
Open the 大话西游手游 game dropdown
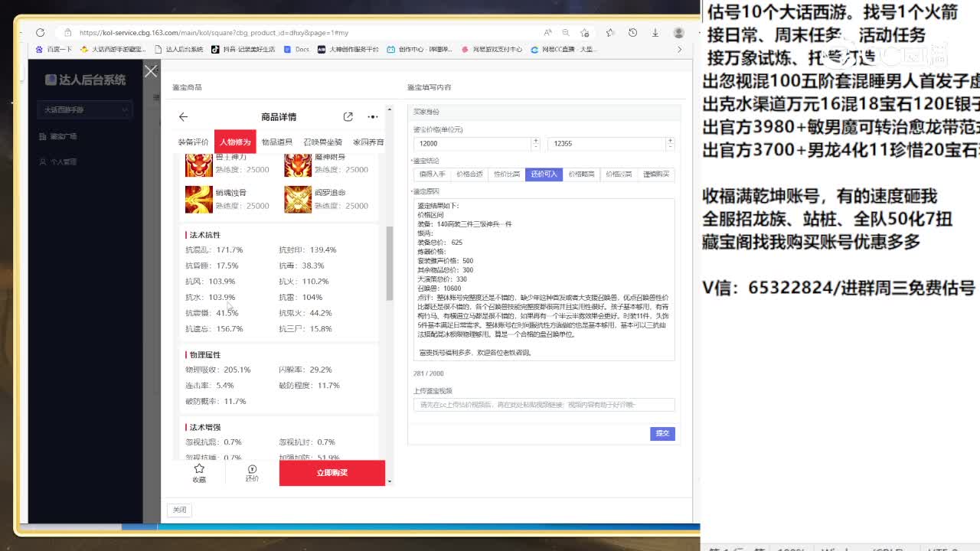pos(85,109)
